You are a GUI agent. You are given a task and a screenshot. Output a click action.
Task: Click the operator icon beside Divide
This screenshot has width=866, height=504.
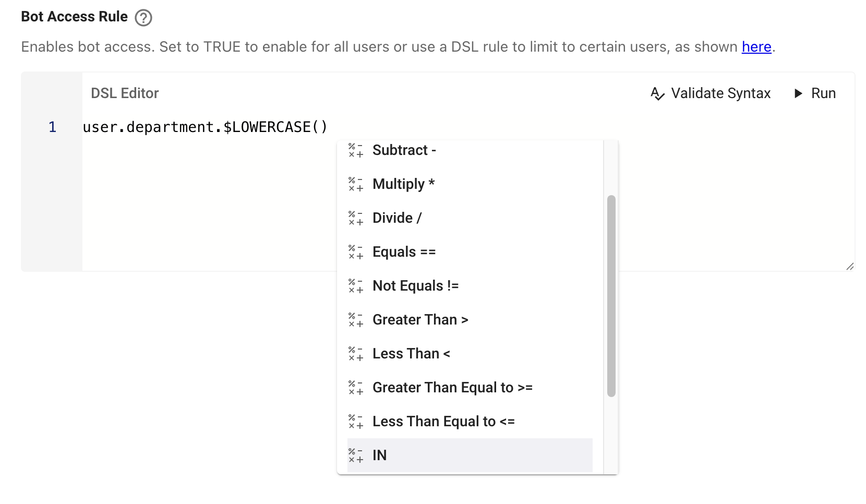coord(356,219)
